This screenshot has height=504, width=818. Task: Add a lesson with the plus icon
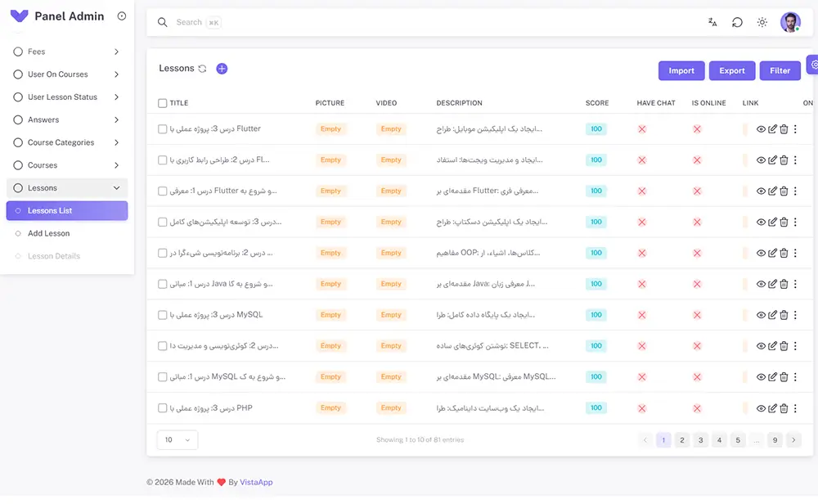point(222,69)
